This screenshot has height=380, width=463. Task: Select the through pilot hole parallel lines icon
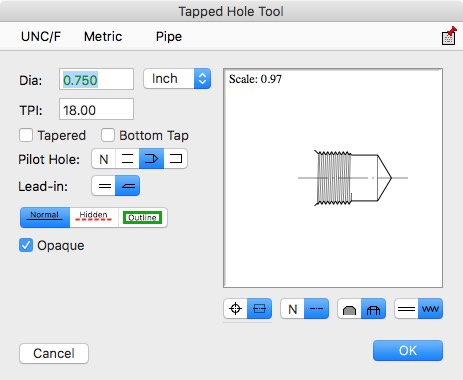pos(127,159)
